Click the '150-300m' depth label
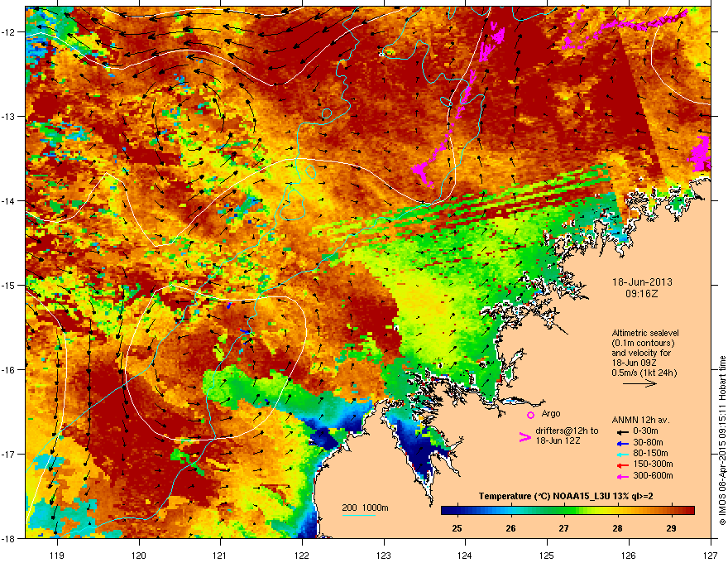This screenshot has width=728, height=563. click(653, 464)
